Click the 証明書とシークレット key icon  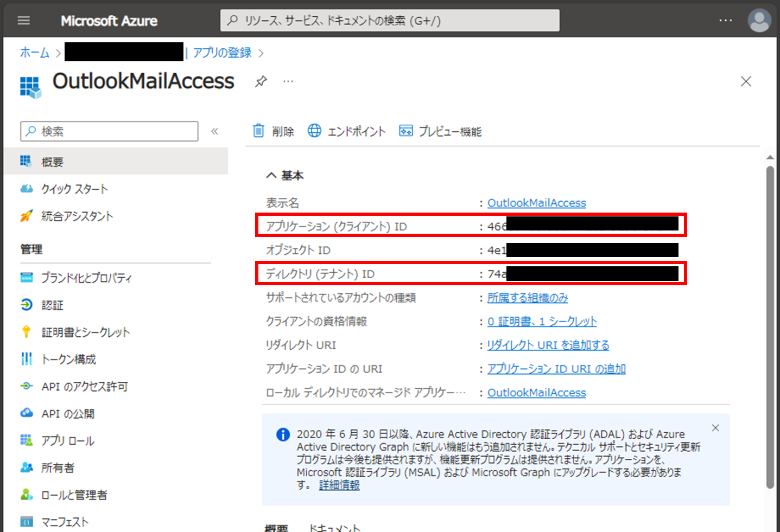(26, 332)
